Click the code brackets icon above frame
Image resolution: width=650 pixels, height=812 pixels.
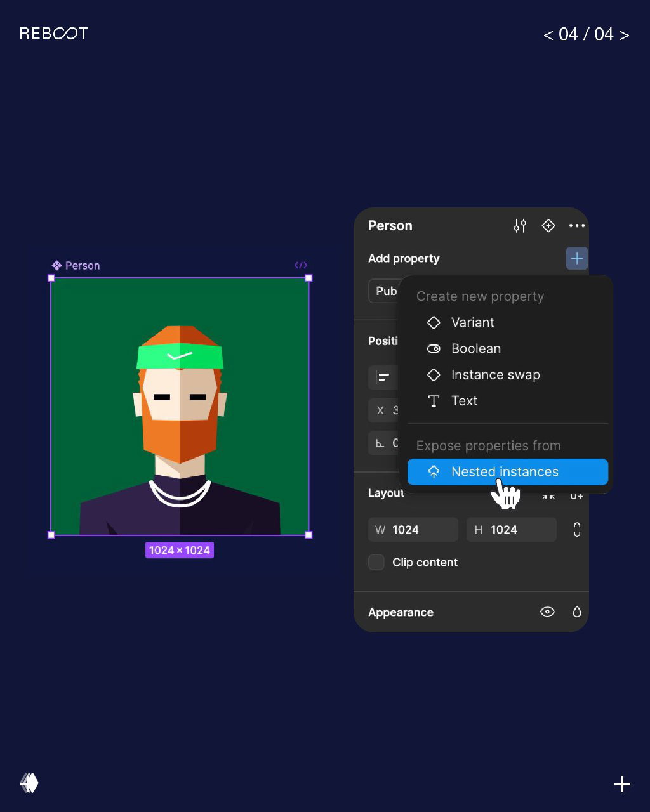coord(301,265)
